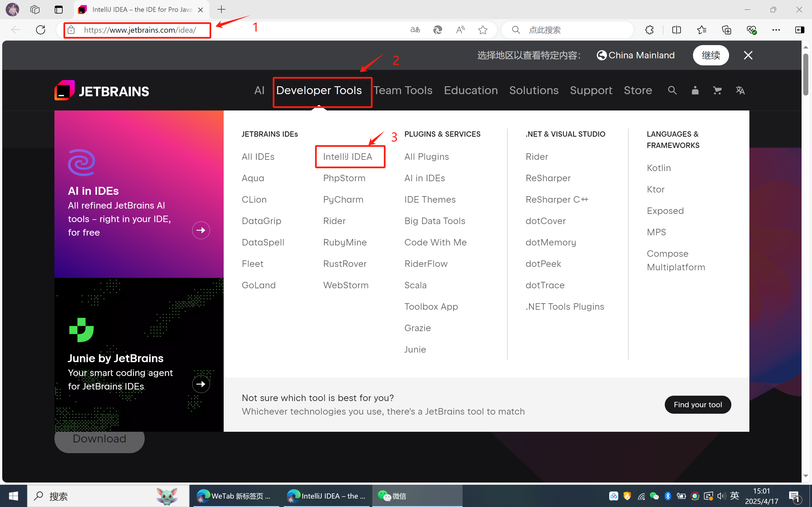
Task: Click the 继续 continue button
Action: click(x=710, y=55)
